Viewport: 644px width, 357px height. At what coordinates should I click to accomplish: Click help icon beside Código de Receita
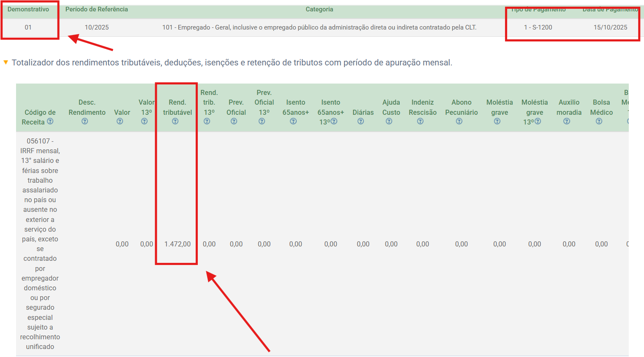50,122
